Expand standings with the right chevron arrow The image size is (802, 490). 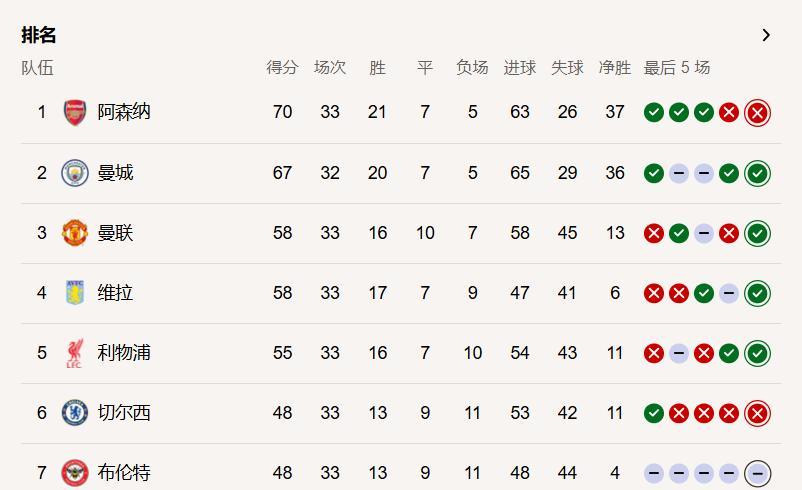(766, 35)
